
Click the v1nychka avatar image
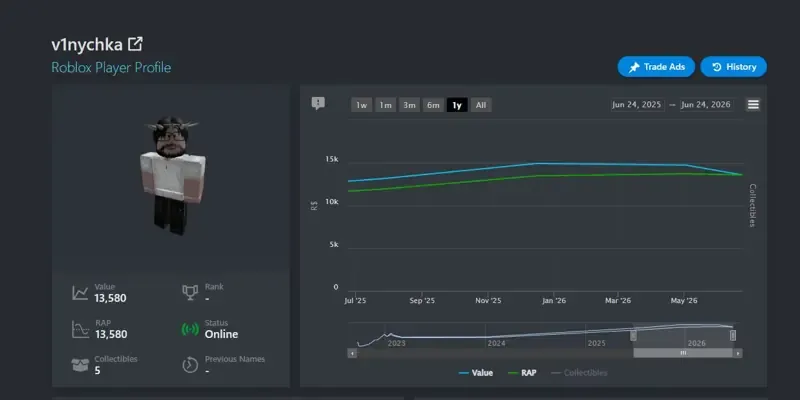pyautogui.click(x=172, y=177)
